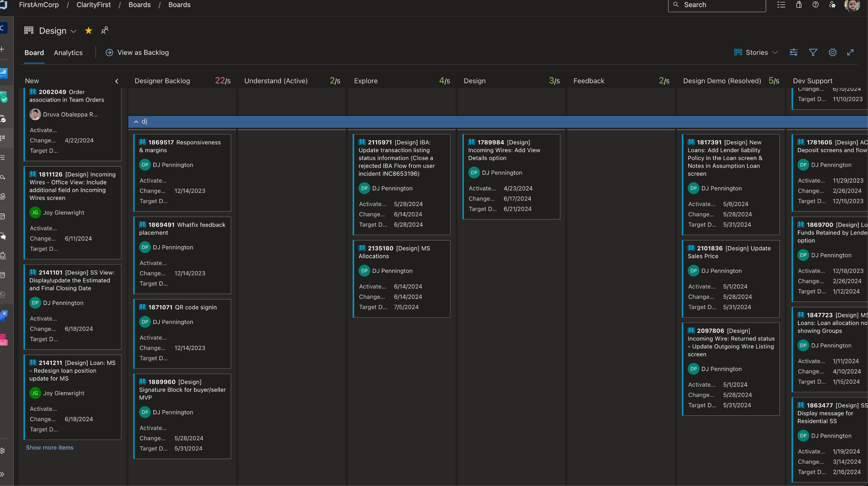This screenshot has height=486, width=868.
Task: Switch to the Analytics tab
Action: pyautogui.click(x=68, y=52)
